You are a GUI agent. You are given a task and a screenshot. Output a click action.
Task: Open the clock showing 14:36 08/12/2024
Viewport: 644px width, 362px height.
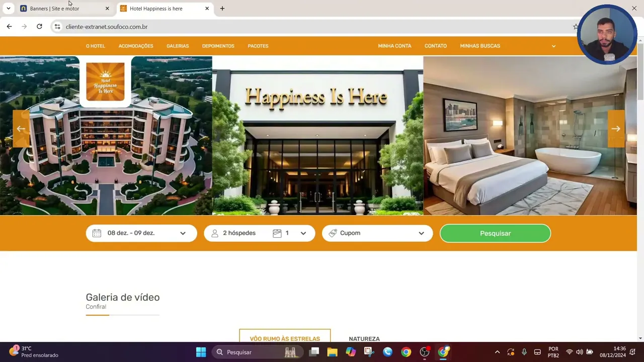coord(612,352)
